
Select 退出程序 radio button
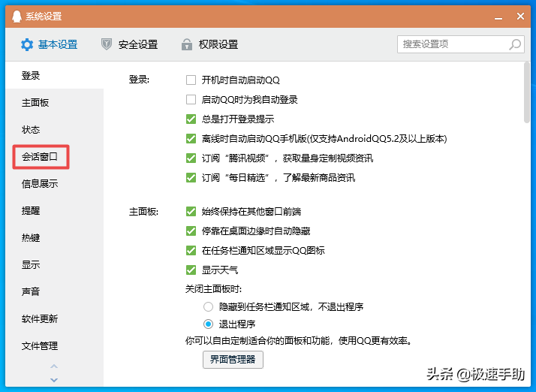pos(208,324)
